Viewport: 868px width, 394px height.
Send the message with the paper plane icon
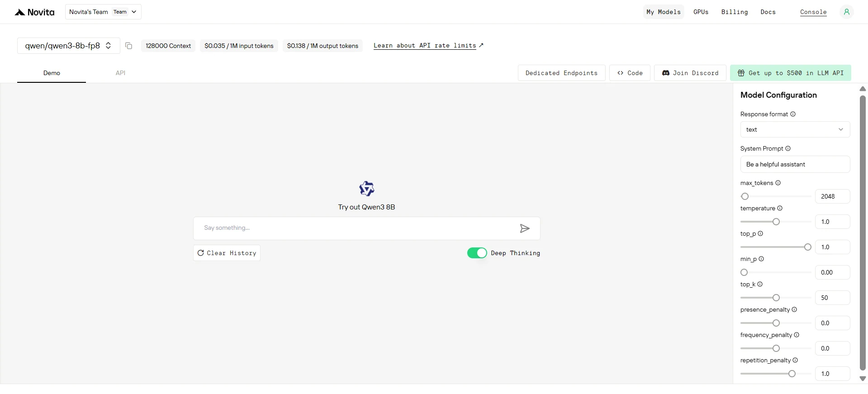(x=525, y=228)
